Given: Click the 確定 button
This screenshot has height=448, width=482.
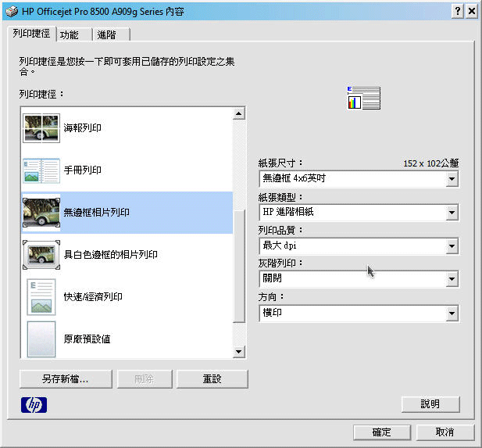Looking at the screenshot, I should point(382,432).
